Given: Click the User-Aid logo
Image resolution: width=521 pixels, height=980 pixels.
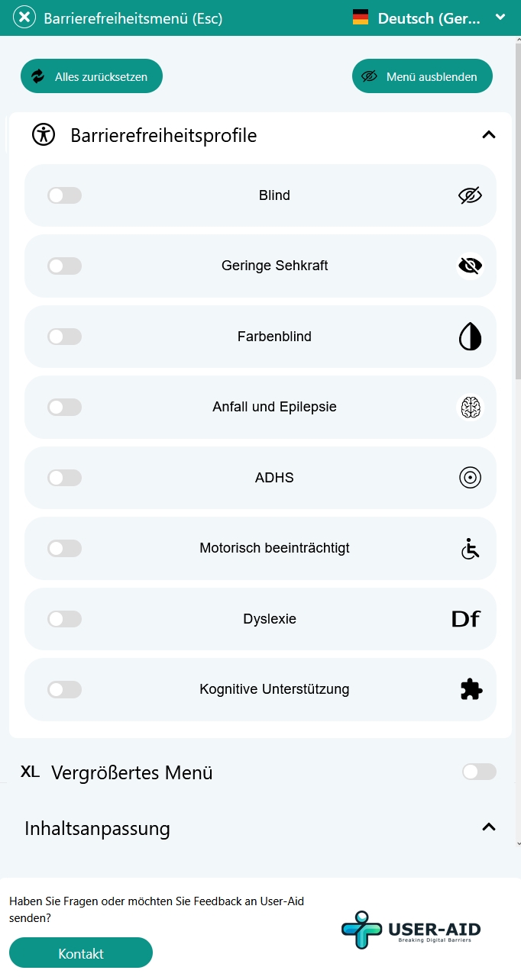Looking at the screenshot, I should [411, 930].
